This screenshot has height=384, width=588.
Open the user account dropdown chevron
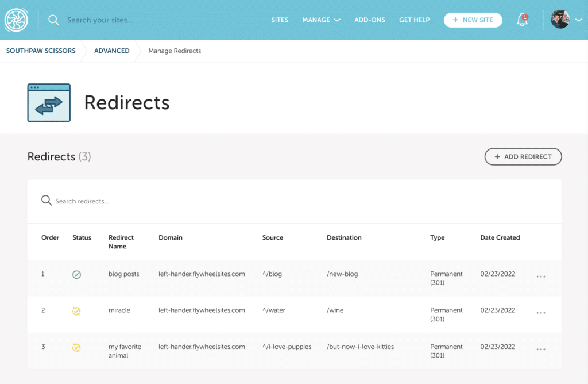[x=579, y=20]
